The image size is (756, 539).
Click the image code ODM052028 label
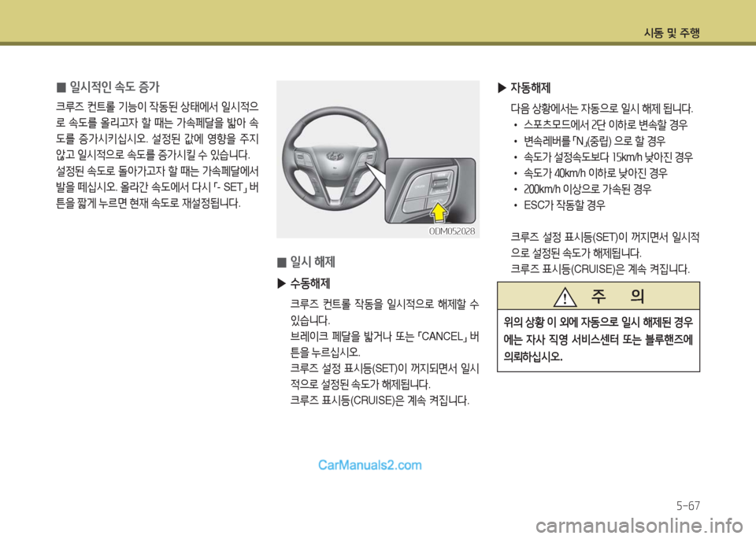(452, 231)
